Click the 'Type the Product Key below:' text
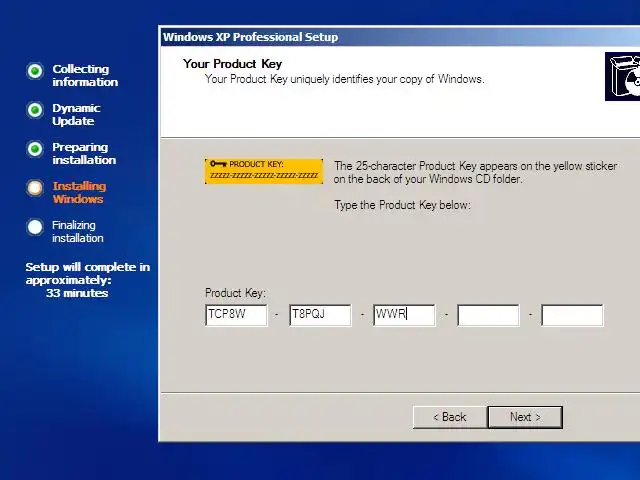This screenshot has height=480, width=640. tap(402, 205)
